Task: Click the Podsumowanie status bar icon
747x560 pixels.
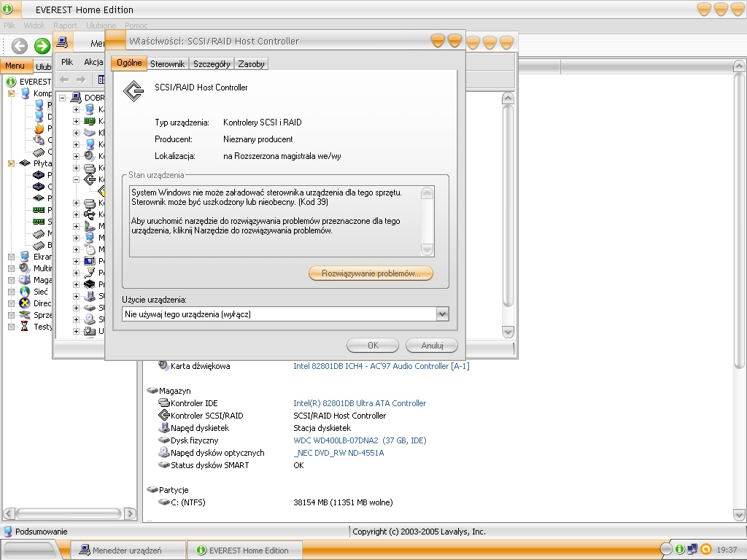Action: [7, 532]
